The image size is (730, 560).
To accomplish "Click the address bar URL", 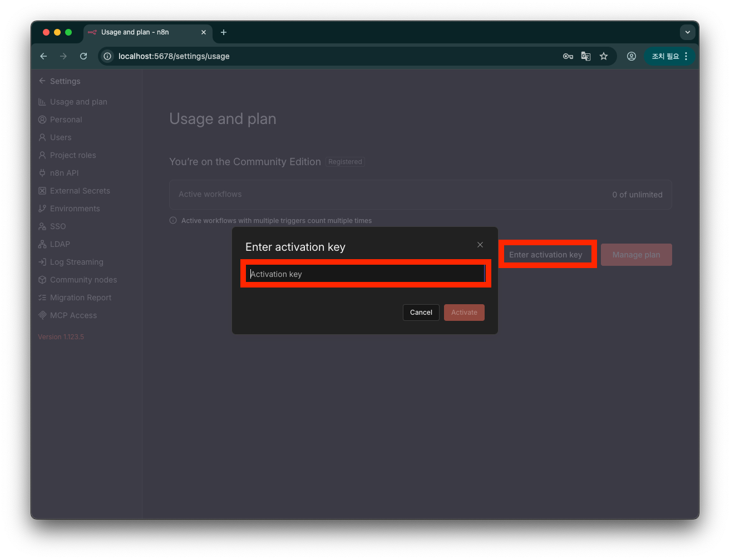I will click(174, 56).
